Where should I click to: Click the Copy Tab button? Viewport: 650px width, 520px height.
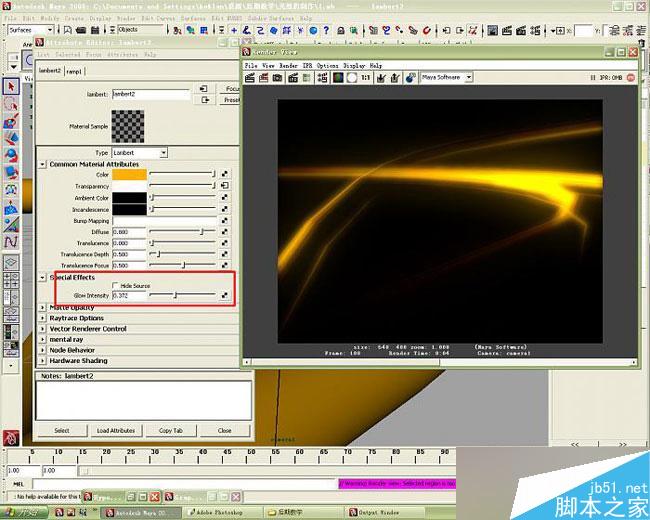point(170,431)
